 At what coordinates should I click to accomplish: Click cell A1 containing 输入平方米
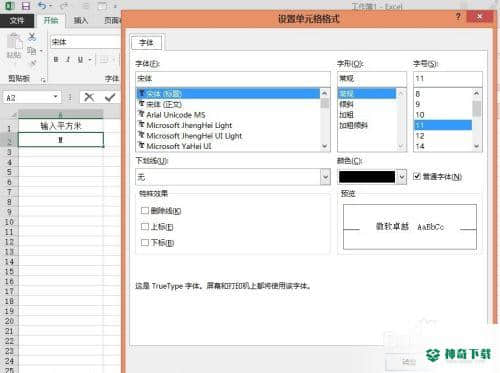(61, 126)
